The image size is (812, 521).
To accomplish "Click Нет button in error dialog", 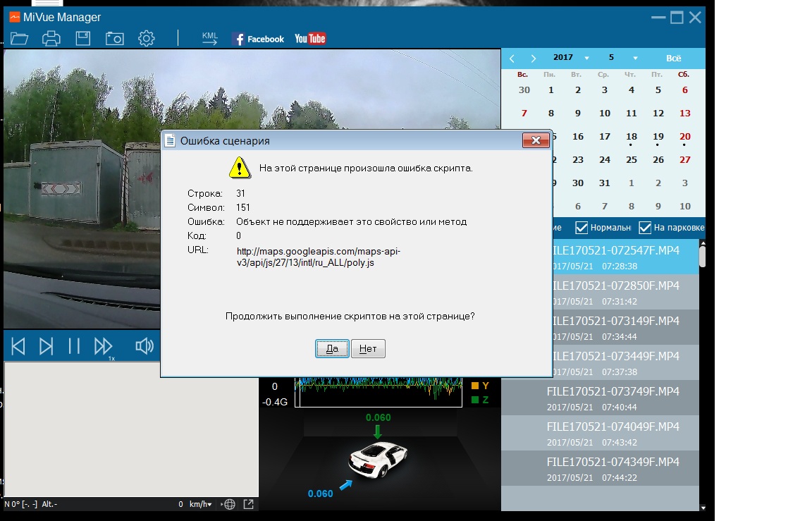I will point(368,348).
